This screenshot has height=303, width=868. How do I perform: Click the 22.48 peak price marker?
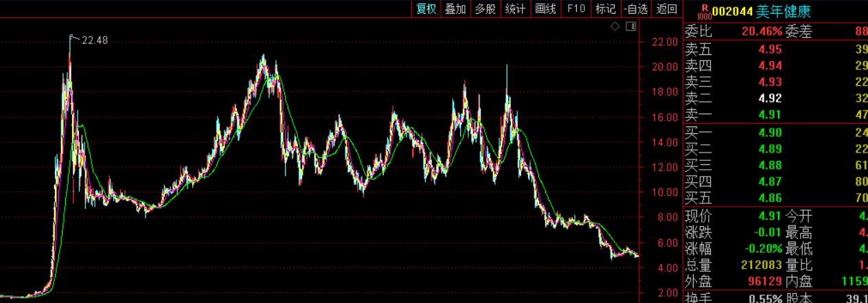pos(94,41)
